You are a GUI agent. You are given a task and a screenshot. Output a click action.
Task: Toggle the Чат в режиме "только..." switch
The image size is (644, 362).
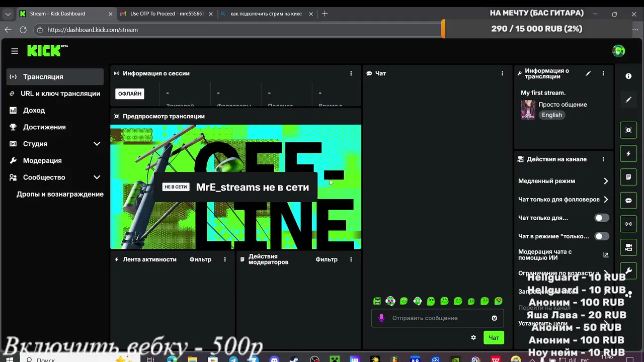[602, 236]
